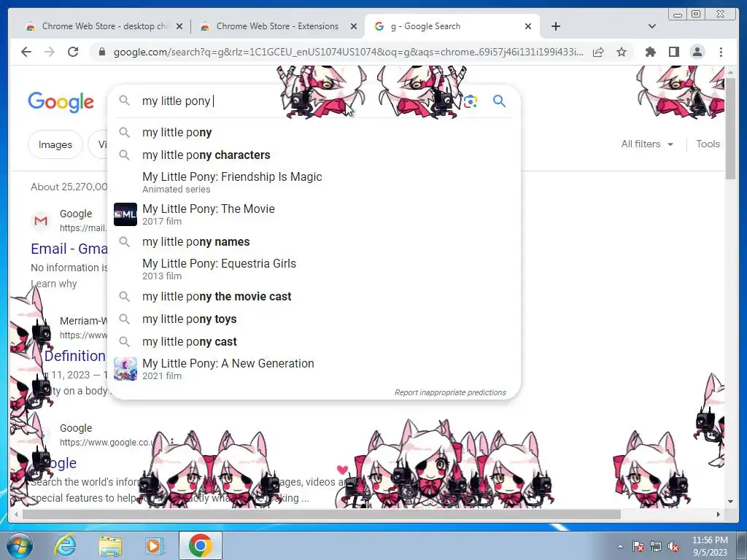Click the Chrome taskbar icon
747x560 pixels.
[x=200, y=545]
